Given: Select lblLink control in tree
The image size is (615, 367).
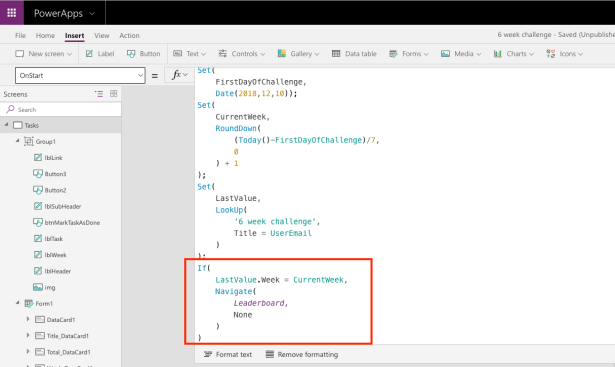Looking at the screenshot, I should [x=53, y=158].
